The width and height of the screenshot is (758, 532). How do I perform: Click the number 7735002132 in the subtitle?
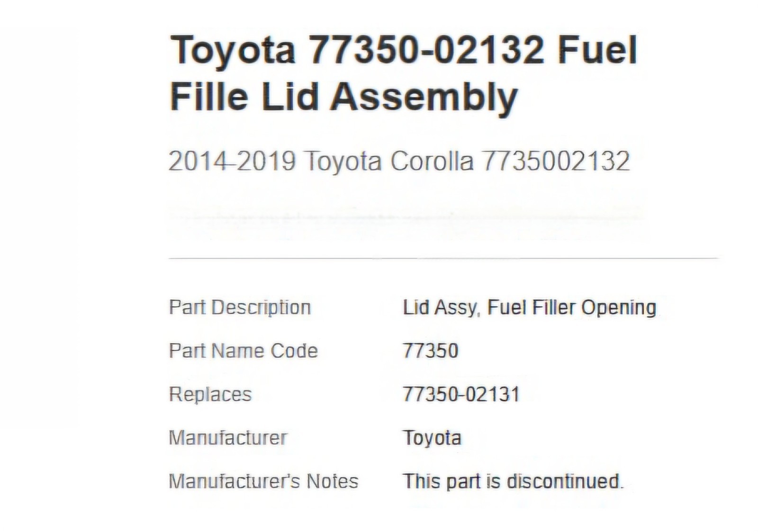556,161
